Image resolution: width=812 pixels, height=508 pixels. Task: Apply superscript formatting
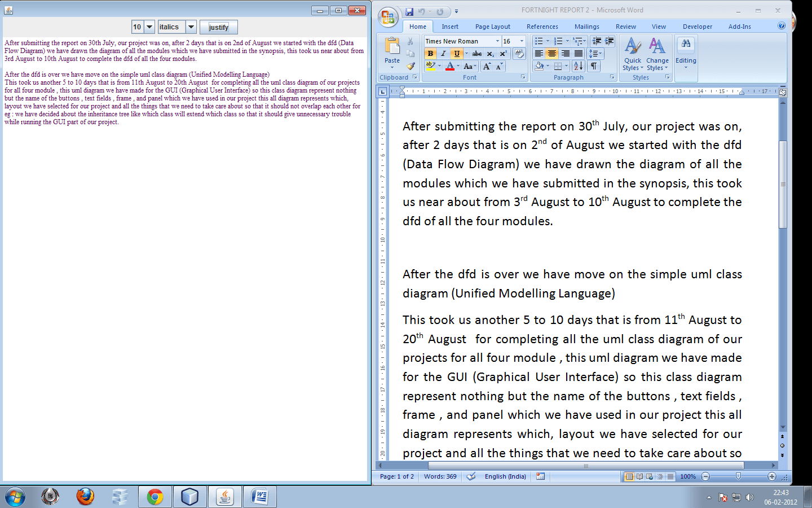pos(503,54)
